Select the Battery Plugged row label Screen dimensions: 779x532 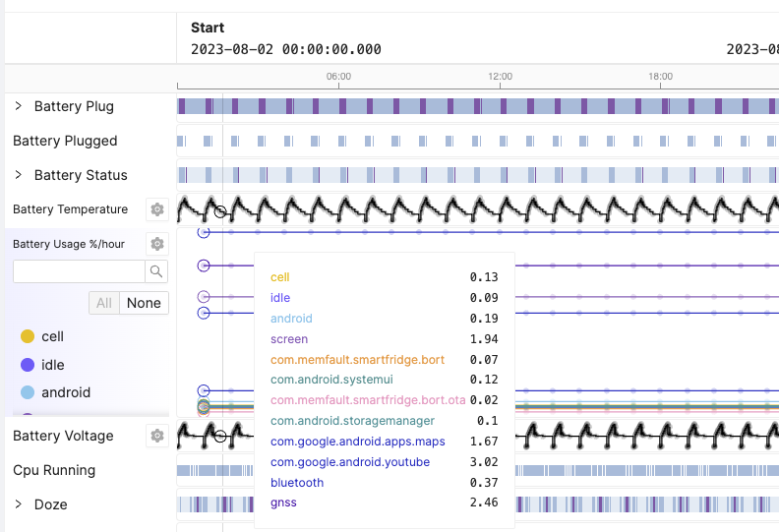[x=65, y=141]
